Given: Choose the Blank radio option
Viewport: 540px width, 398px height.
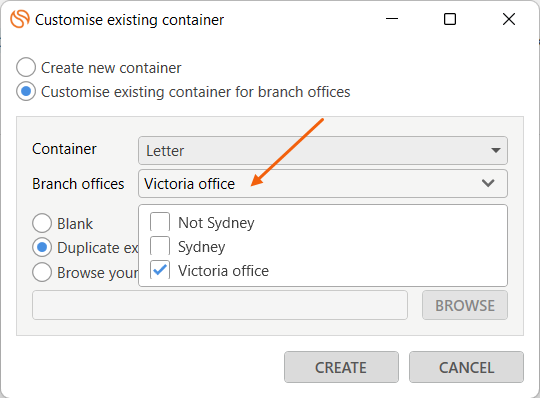Looking at the screenshot, I should 42,223.
